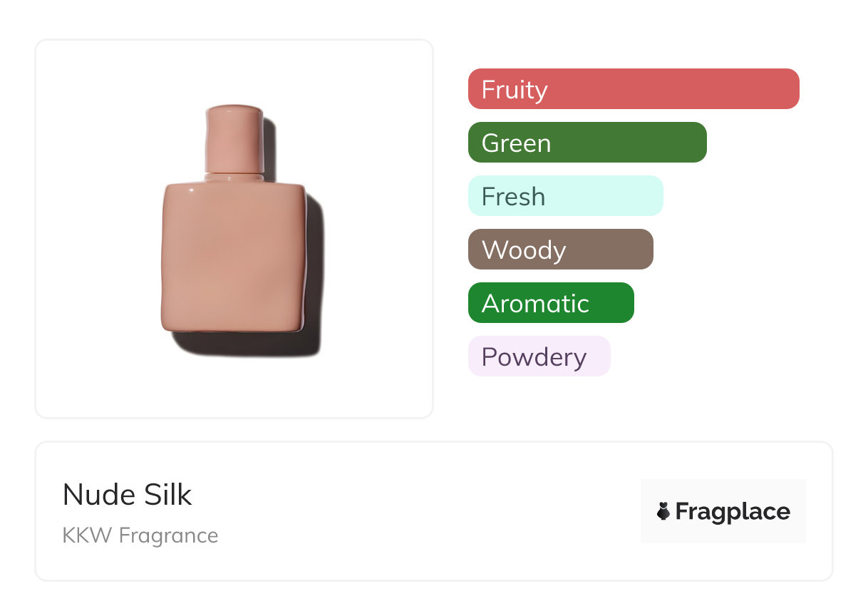Click the Green label text
This screenshot has height=616, width=868.
click(x=516, y=143)
